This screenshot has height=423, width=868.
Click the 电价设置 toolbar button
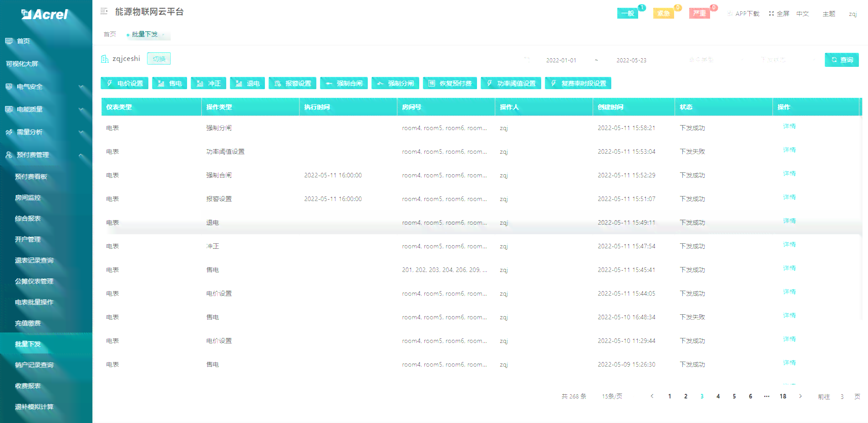124,83
